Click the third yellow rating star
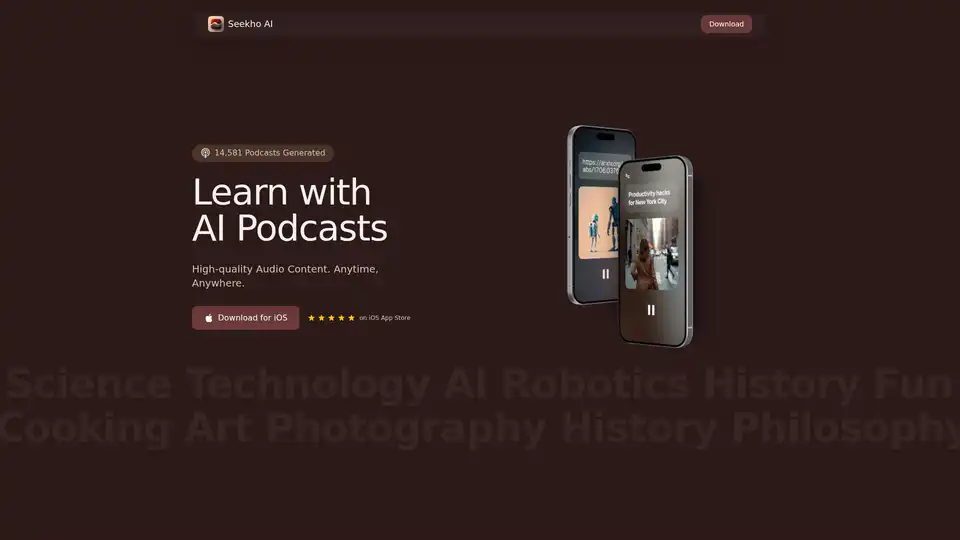 [331, 318]
